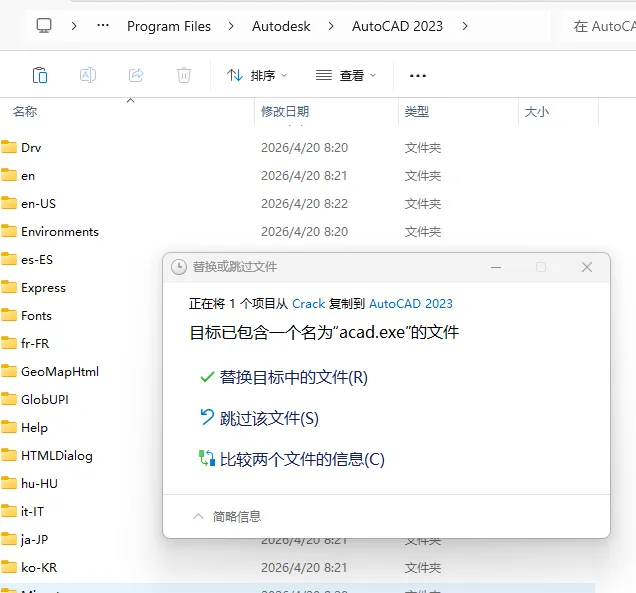This screenshot has width=636, height=593.
Task: Select the ko-KR folder
Action: [x=39, y=567]
